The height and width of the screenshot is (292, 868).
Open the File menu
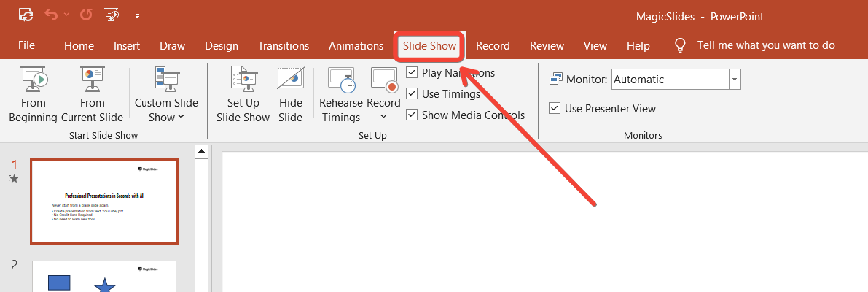[x=26, y=45]
